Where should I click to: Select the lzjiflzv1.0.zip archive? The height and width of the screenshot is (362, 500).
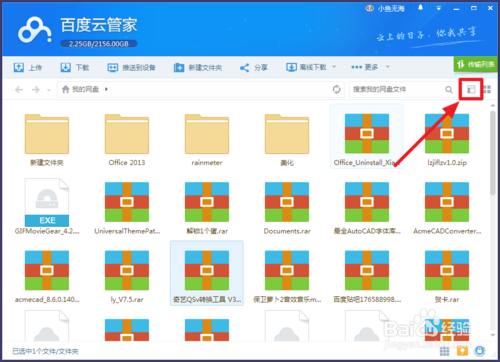click(447, 139)
